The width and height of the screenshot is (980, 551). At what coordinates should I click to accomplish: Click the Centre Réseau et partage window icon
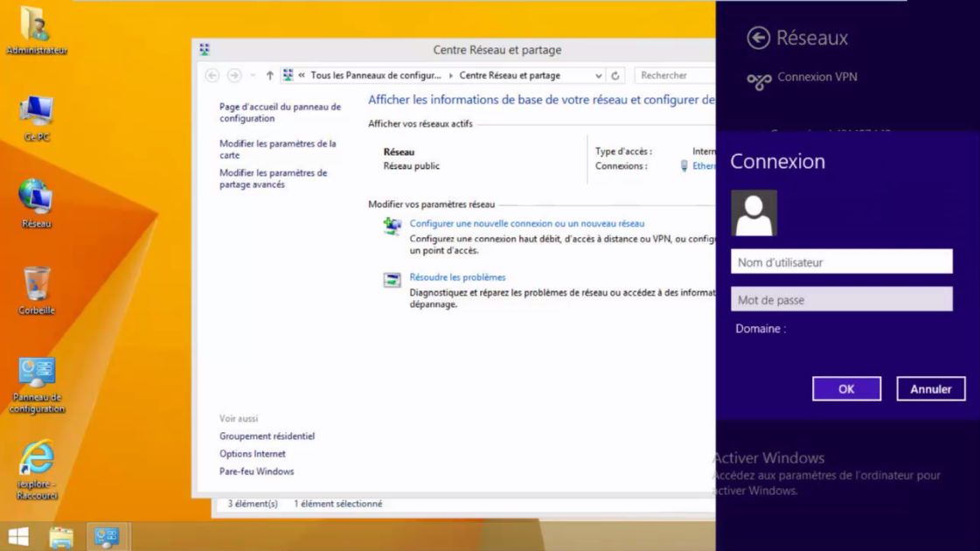pos(205,49)
